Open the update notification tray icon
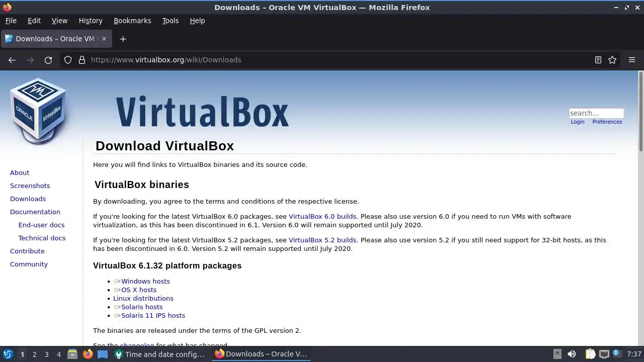This screenshot has height=362, width=644. pos(617,353)
